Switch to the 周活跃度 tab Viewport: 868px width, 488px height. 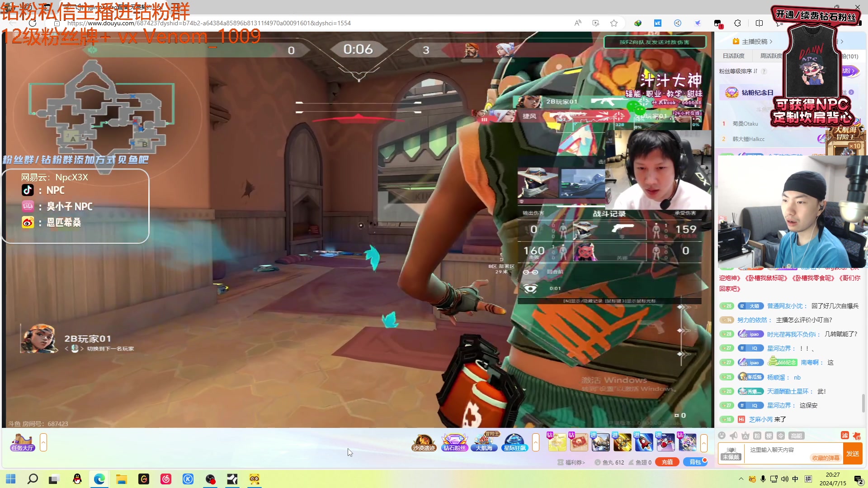tap(771, 56)
